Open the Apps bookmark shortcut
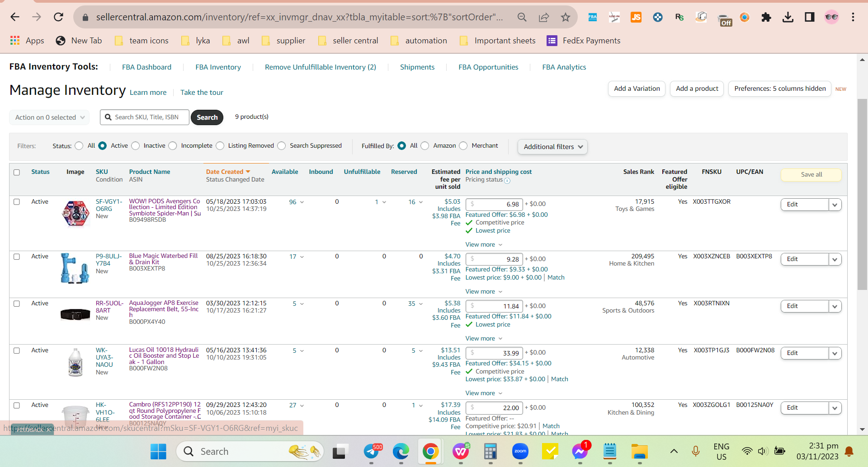 27,41
